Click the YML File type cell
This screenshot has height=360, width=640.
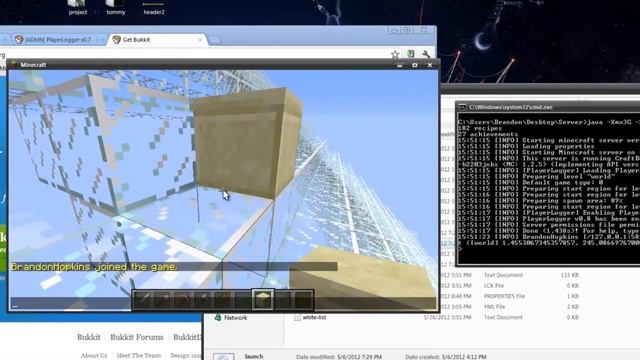tap(494, 307)
